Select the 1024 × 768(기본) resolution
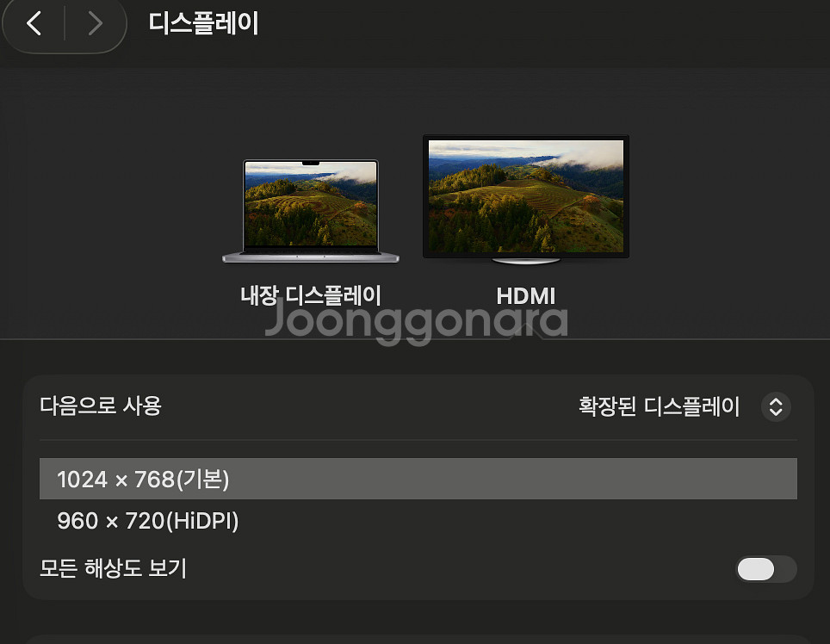830x644 pixels. tap(418, 479)
